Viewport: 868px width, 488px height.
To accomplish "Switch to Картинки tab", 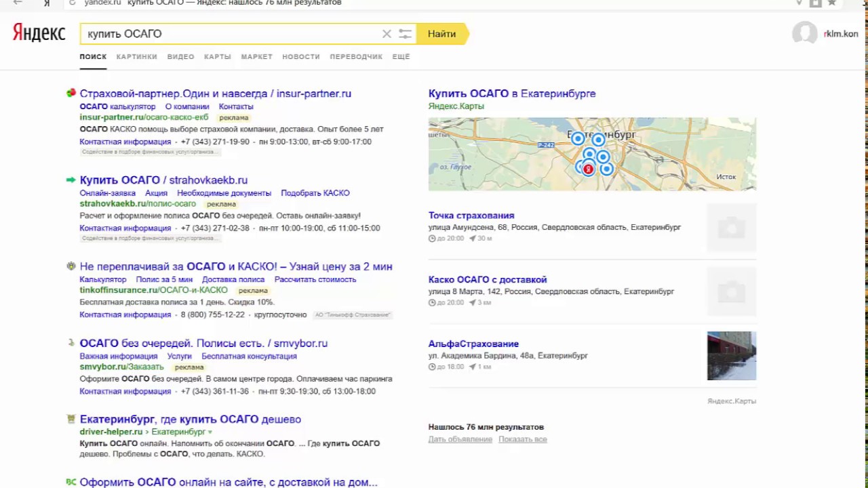I will (136, 57).
